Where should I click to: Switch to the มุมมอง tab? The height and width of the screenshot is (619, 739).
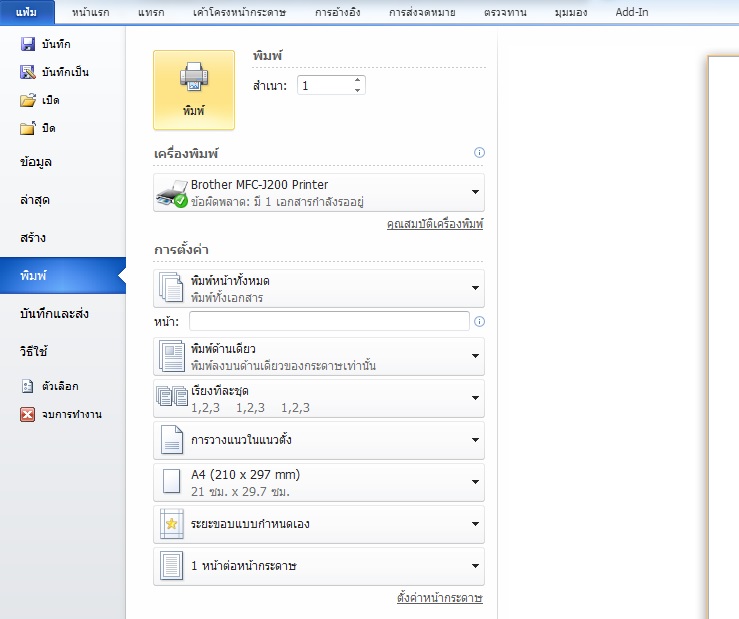coord(571,12)
